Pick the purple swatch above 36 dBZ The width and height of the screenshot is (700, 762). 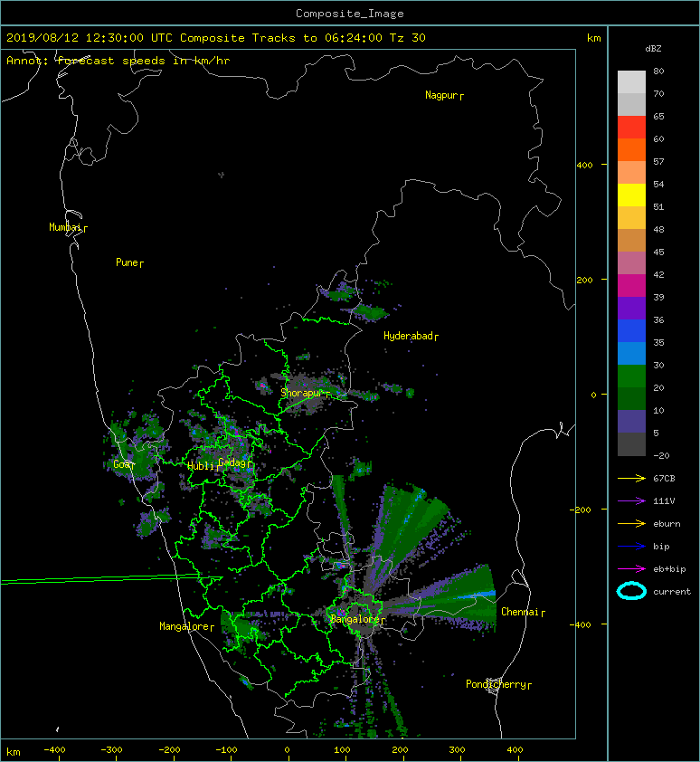pyautogui.click(x=631, y=309)
